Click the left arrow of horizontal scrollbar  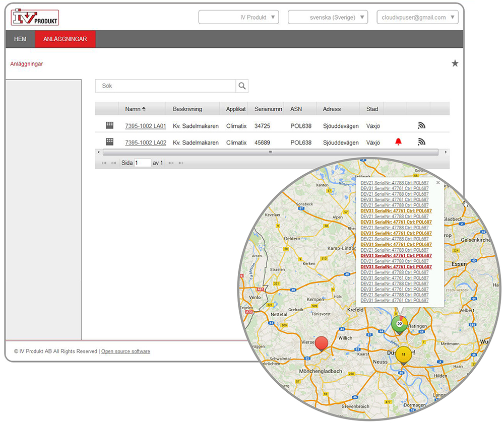(x=99, y=152)
